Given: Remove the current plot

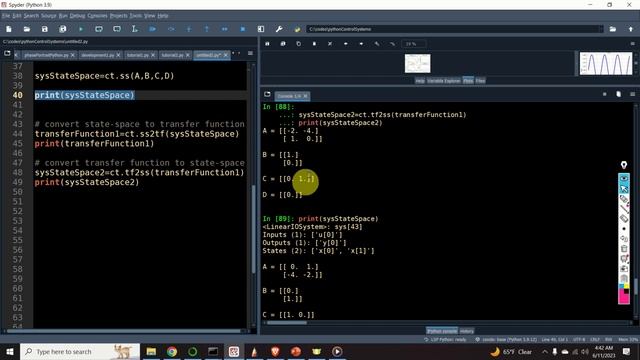Looking at the screenshot, I should 314,44.
